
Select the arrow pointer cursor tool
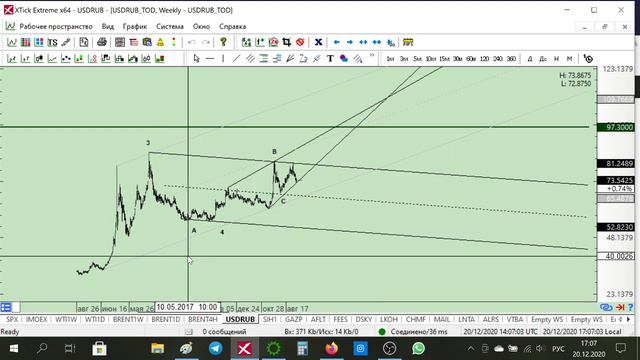[196, 59]
